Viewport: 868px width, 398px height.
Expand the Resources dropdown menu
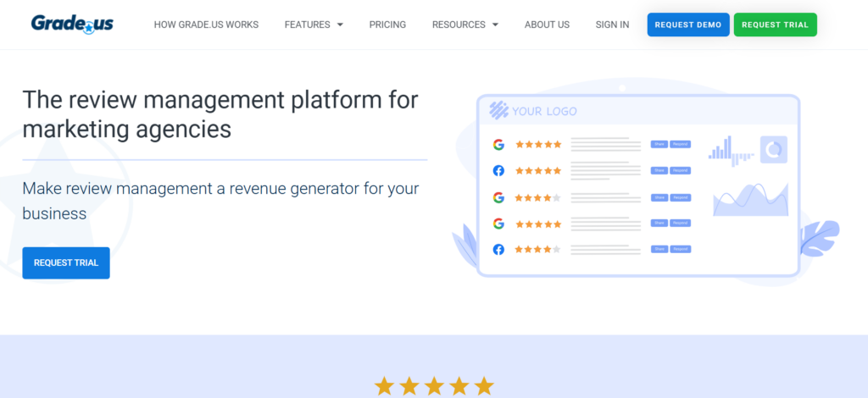(465, 25)
